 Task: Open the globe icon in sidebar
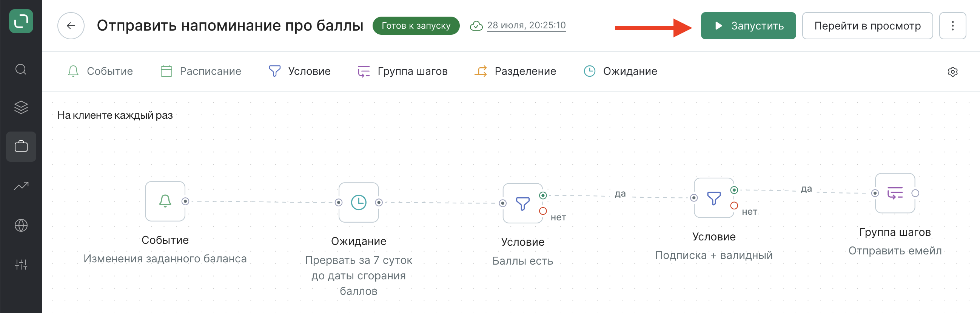click(21, 225)
